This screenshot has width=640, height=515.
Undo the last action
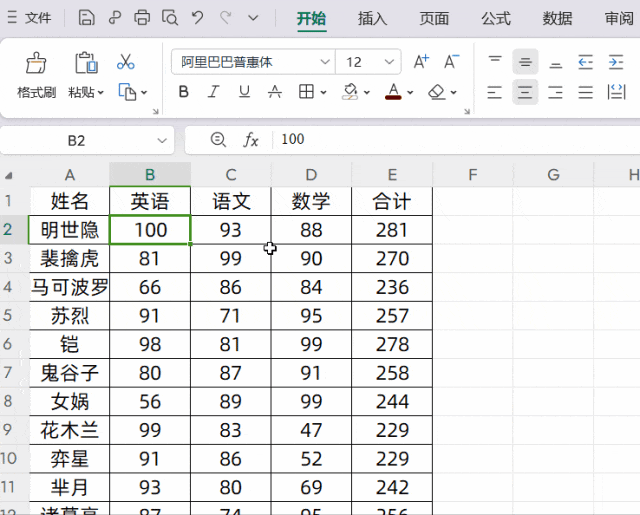(197, 18)
